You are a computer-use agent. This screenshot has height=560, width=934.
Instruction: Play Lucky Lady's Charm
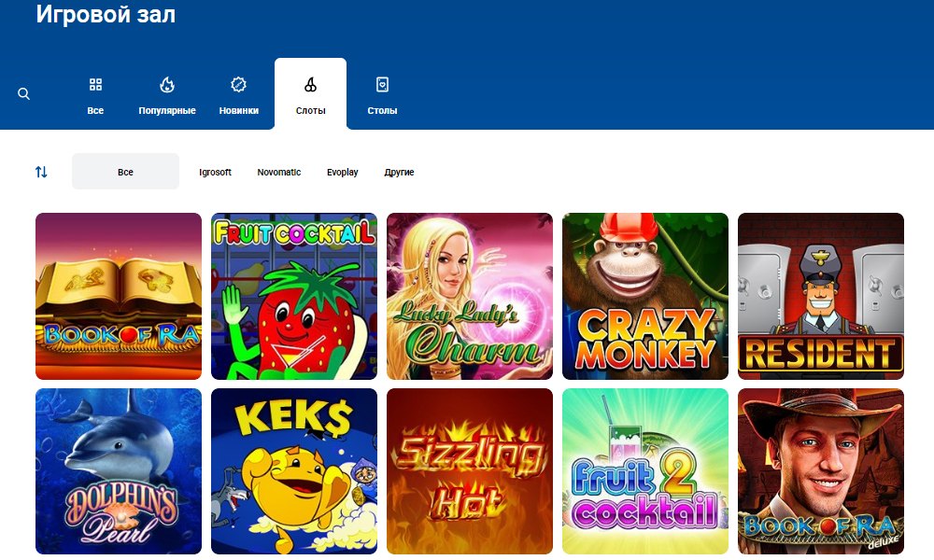coord(470,296)
